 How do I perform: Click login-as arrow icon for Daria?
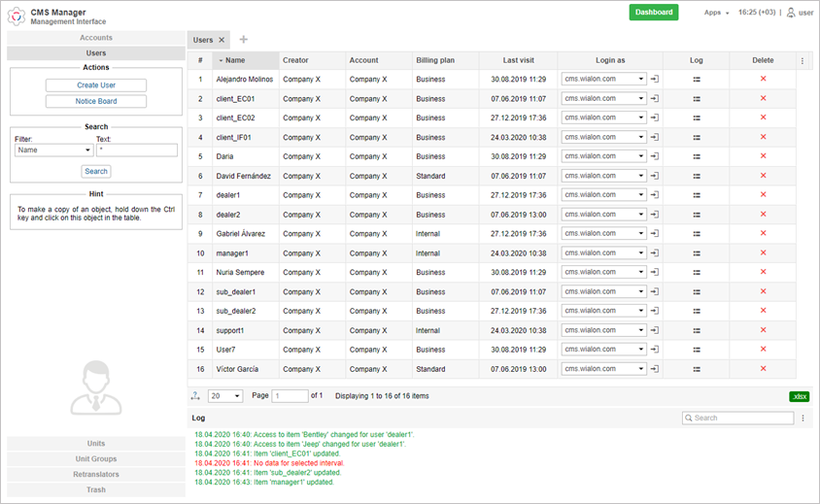click(654, 156)
